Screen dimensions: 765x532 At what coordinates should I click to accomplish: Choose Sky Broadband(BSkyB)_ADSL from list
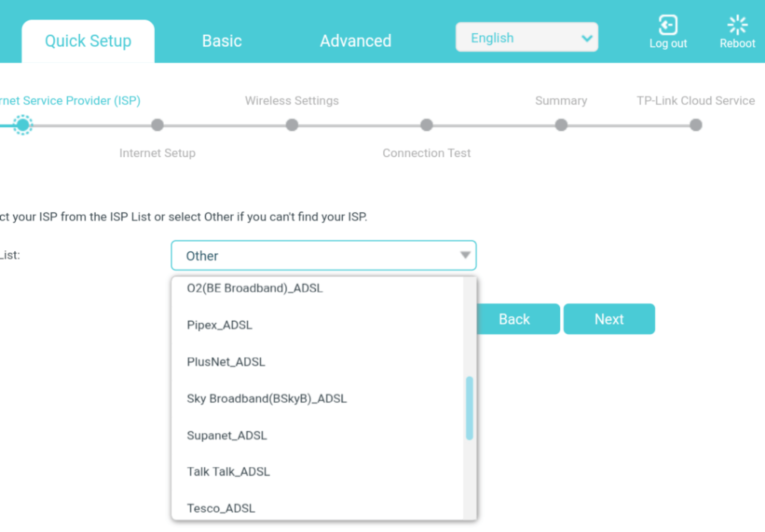[267, 399]
